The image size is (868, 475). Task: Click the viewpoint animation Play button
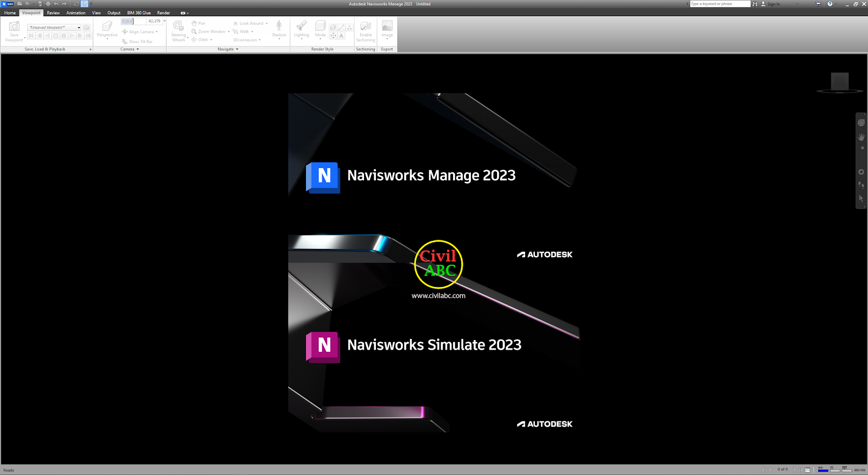[72, 35]
